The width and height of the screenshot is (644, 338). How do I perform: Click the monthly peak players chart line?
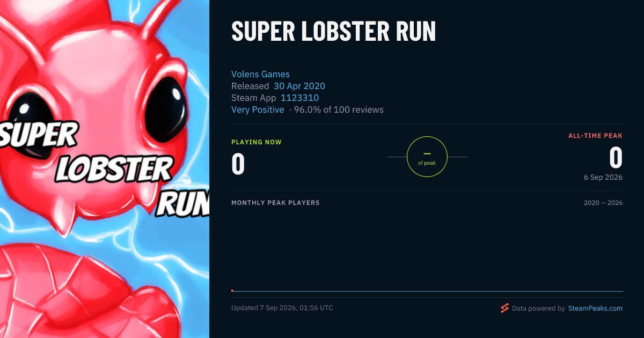[427, 291]
